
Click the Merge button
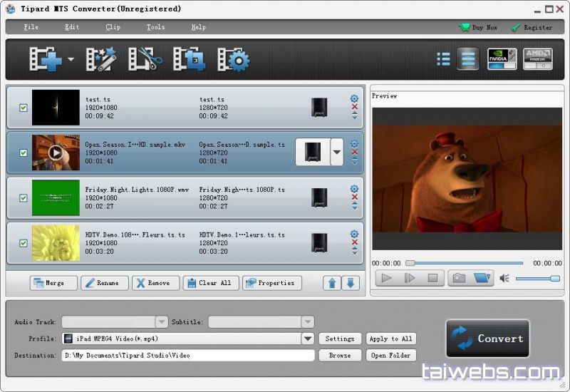pyautogui.click(x=53, y=283)
